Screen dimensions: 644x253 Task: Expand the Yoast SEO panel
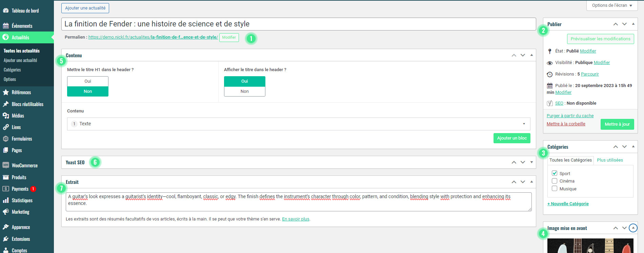click(x=531, y=162)
